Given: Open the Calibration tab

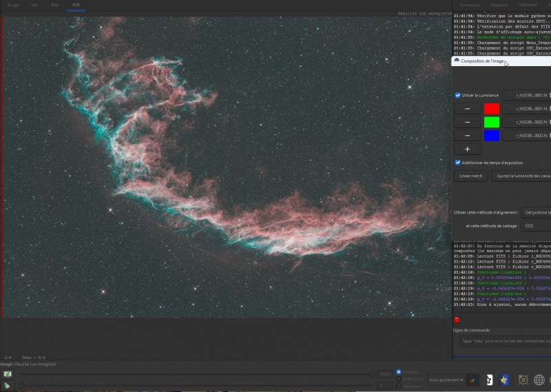Looking at the screenshot, I should [528, 5].
